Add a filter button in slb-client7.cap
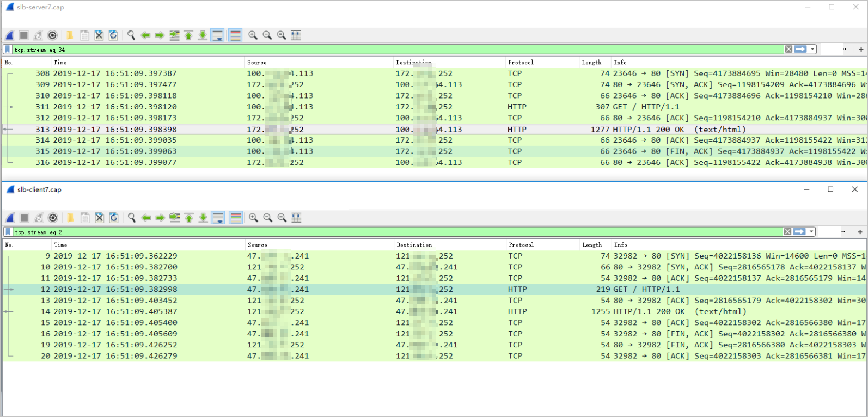This screenshot has height=417, width=868. coord(860,232)
